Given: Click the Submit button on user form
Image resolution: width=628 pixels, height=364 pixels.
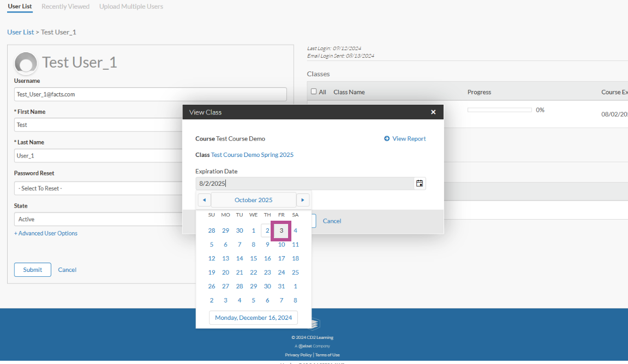Looking at the screenshot, I should pyautogui.click(x=32, y=270).
